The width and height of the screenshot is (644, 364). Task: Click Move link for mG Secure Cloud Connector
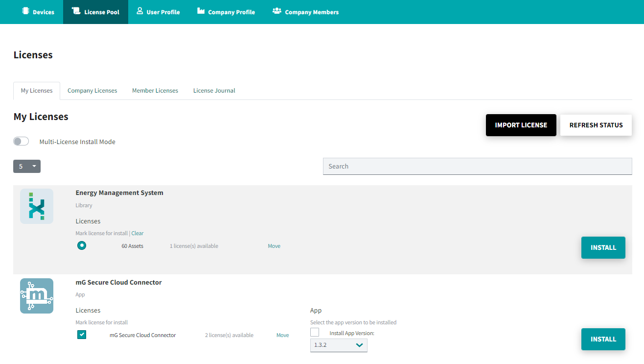pos(283,335)
